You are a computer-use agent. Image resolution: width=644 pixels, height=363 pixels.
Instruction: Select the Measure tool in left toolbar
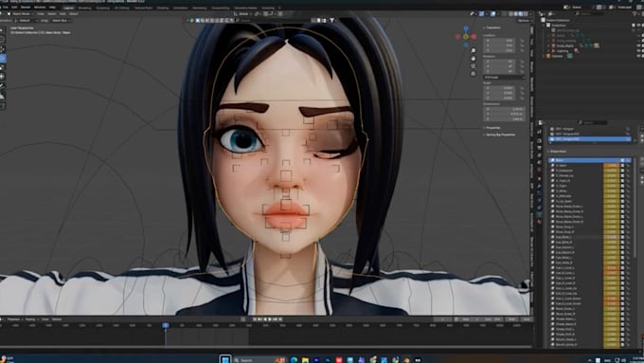[x=2, y=96]
